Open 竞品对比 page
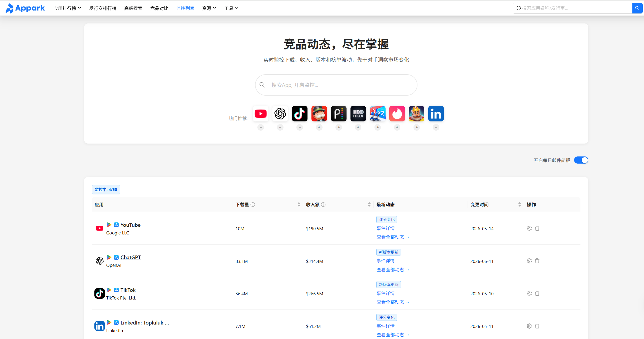Image resolution: width=644 pixels, height=339 pixels. [159, 8]
